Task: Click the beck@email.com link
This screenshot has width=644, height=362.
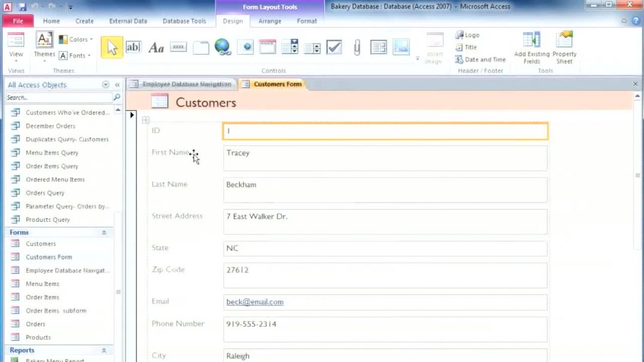Action: 254,302
